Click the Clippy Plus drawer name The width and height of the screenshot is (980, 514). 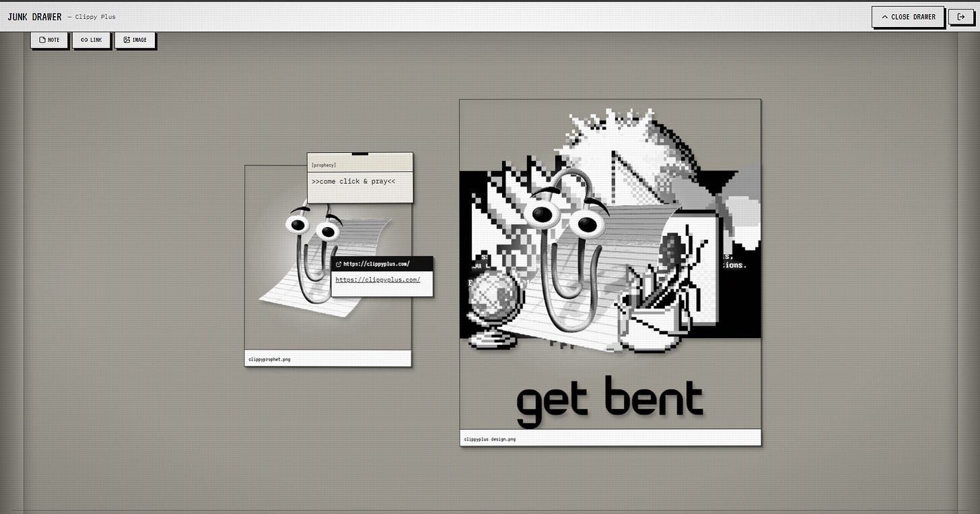point(95,17)
